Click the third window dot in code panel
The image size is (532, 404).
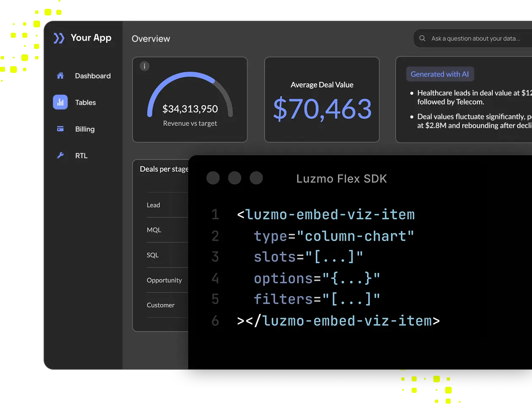[256, 178]
